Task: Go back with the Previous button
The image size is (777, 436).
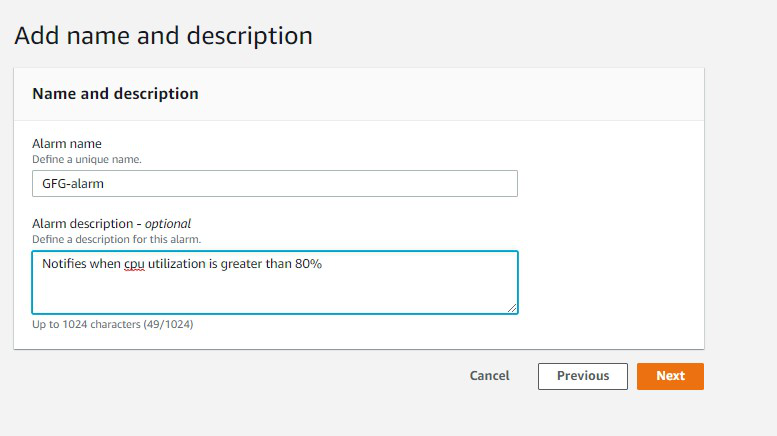Action: click(x=582, y=376)
